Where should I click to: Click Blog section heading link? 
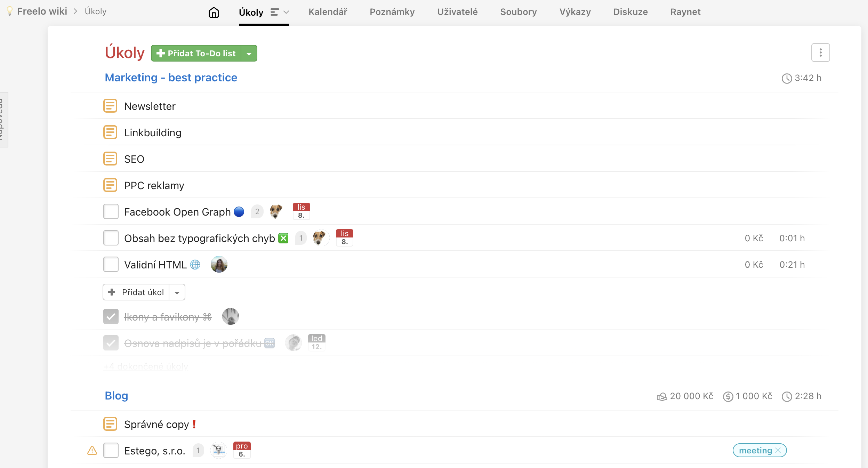[x=116, y=395]
